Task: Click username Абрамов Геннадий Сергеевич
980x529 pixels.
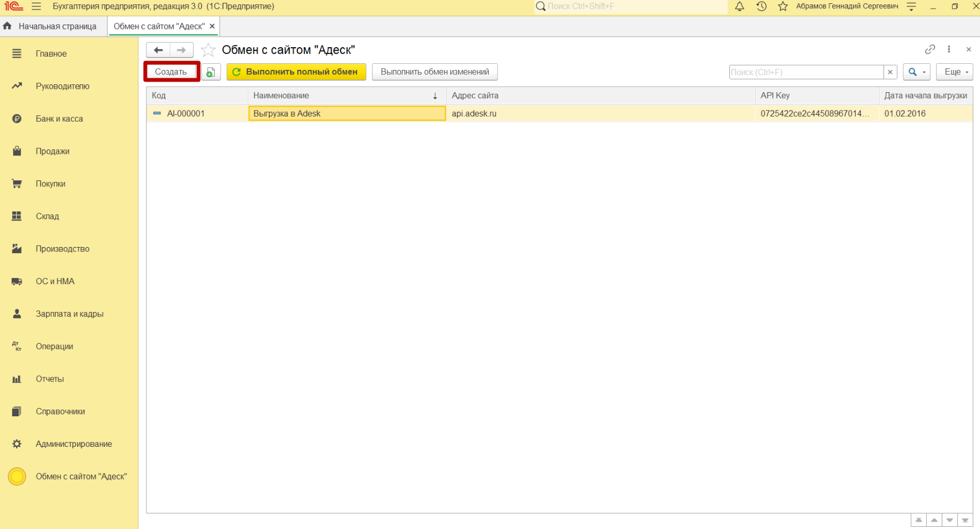Action: click(x=847, y=7)
